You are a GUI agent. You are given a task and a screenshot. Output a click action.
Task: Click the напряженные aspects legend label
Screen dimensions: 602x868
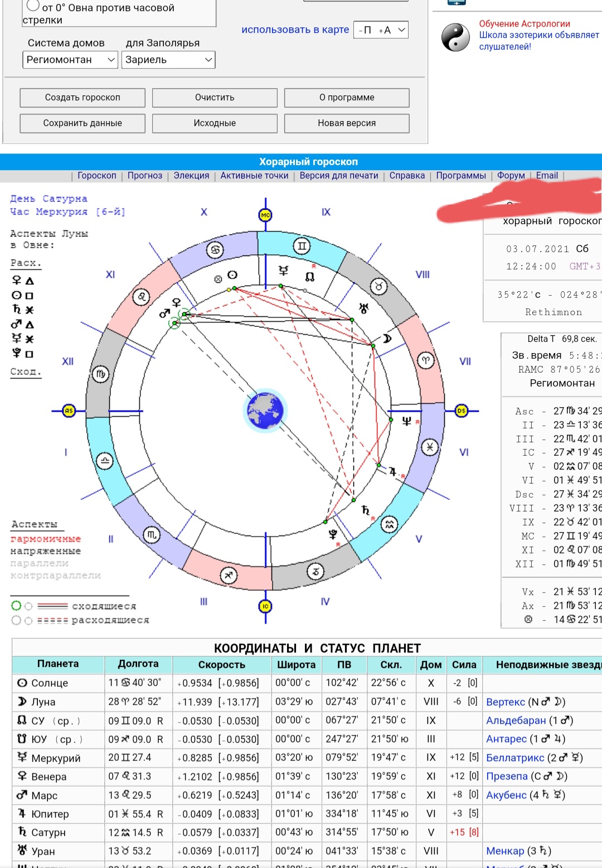pos(46,551)
